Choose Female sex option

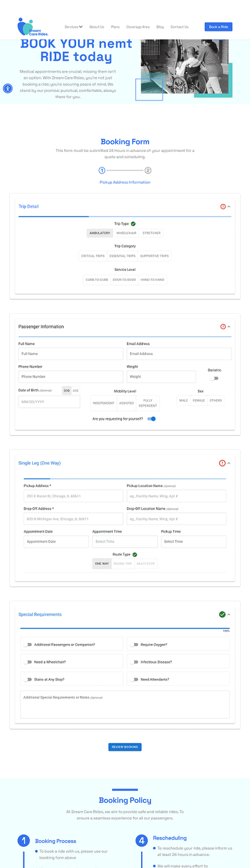(199, 401)
